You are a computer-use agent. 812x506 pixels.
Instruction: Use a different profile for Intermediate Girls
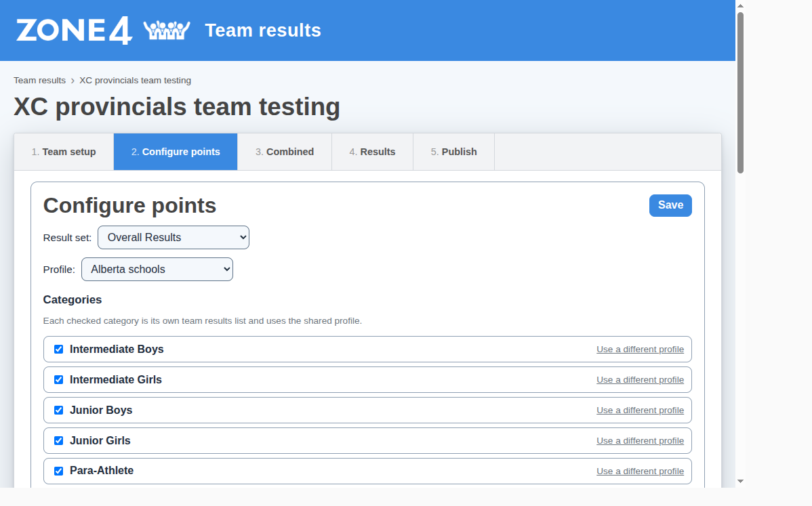[x=640, y=380]
